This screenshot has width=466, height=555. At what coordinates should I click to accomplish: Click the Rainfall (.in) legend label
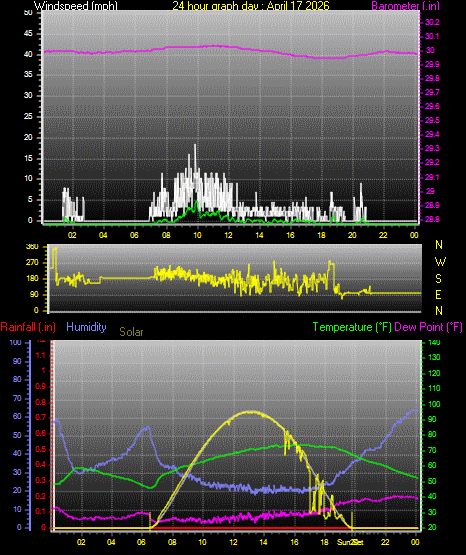pos(28,327)
